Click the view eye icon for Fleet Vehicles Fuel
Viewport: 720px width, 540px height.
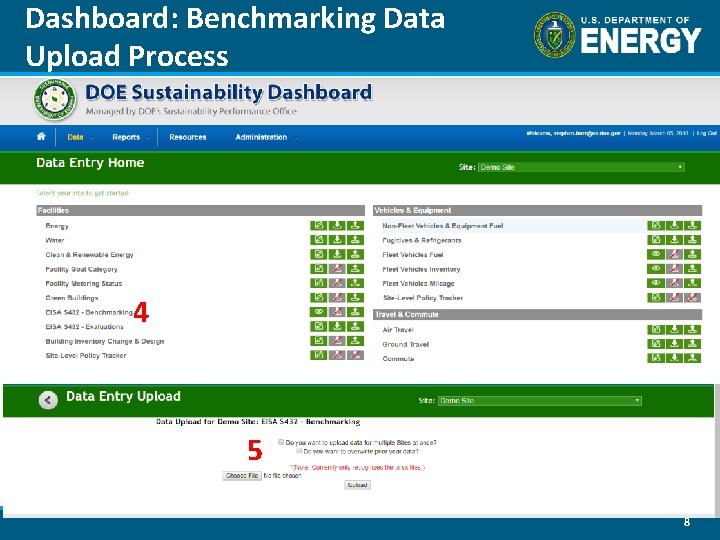pos(656,254)
